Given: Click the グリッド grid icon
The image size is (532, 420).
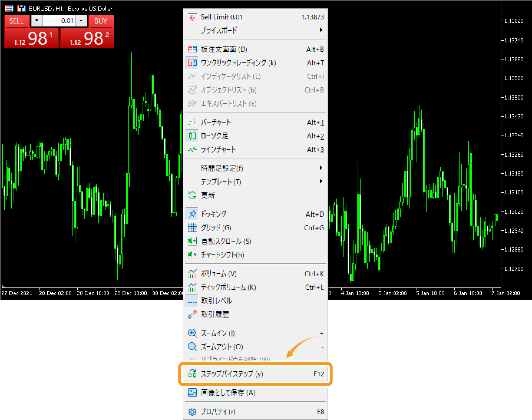Looking at the screenshot, I should pos(192,228).
